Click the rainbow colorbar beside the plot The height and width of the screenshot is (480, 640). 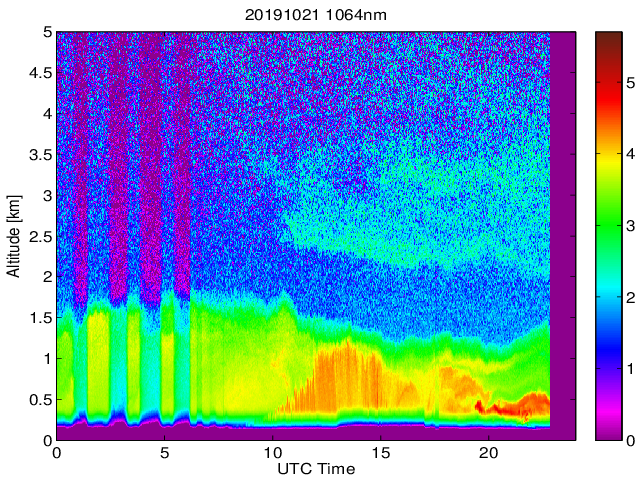pos(609,236)
